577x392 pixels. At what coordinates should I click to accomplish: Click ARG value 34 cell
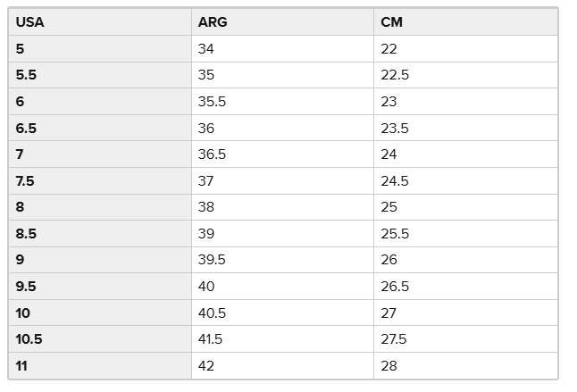pos(206,49)
